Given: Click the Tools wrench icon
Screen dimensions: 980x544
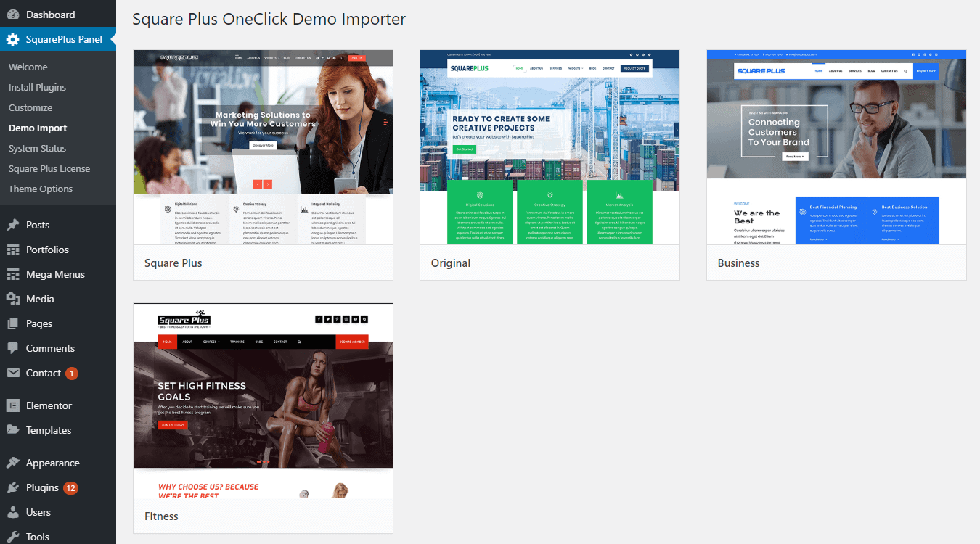Looking at the screenshot, I should coord(13,537).
